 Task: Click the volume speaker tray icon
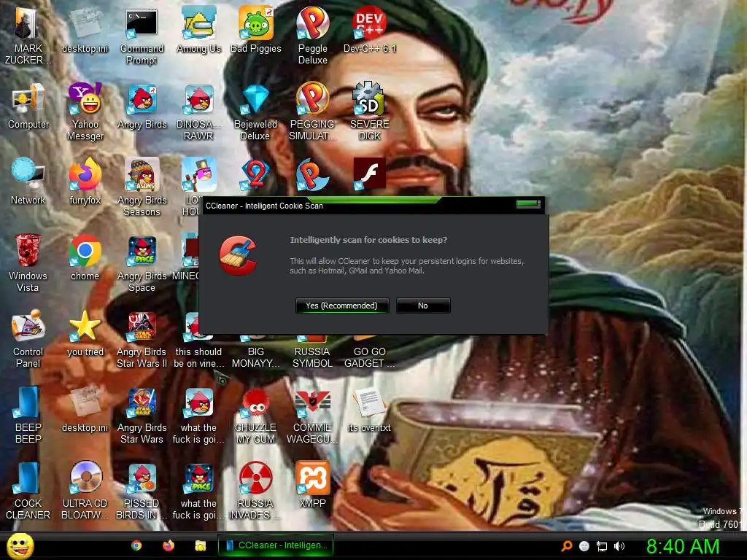[x=619, y=546]
